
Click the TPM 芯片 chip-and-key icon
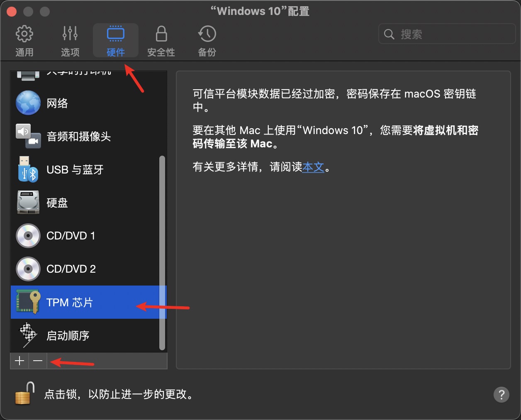(x=28, y=302)
